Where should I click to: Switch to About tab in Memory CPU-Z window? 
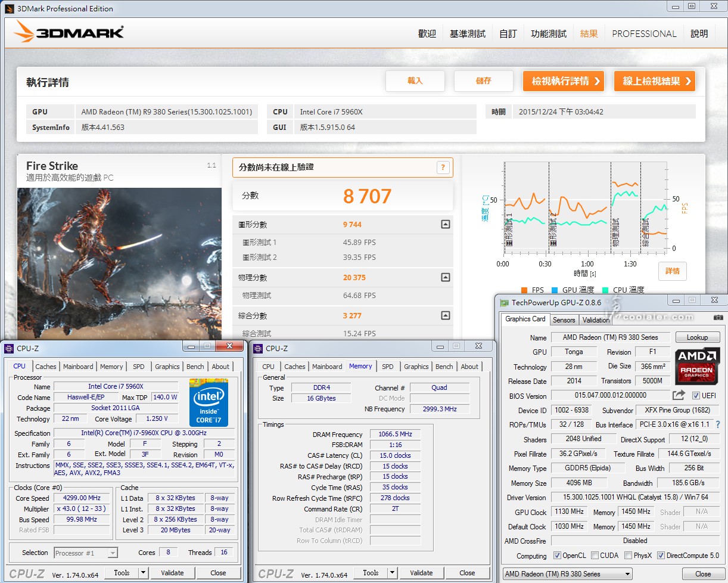click(469, 367)
